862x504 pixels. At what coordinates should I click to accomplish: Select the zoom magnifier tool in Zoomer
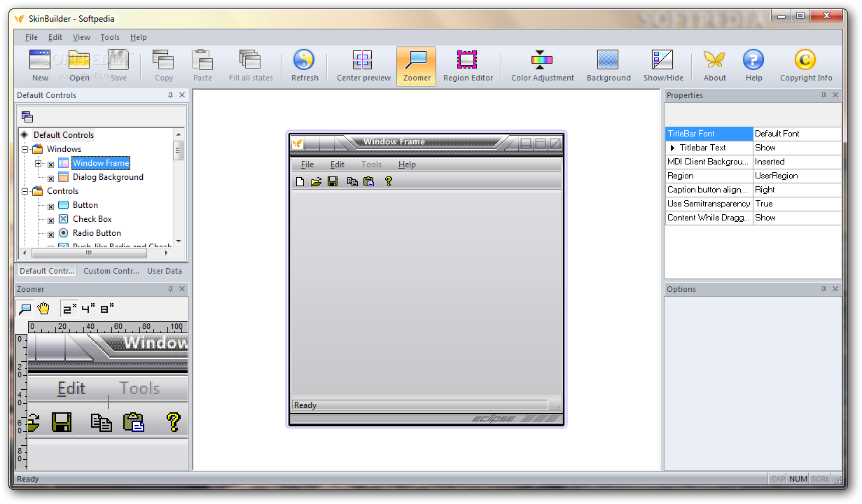pyautogui.click(x=25, y=309)
